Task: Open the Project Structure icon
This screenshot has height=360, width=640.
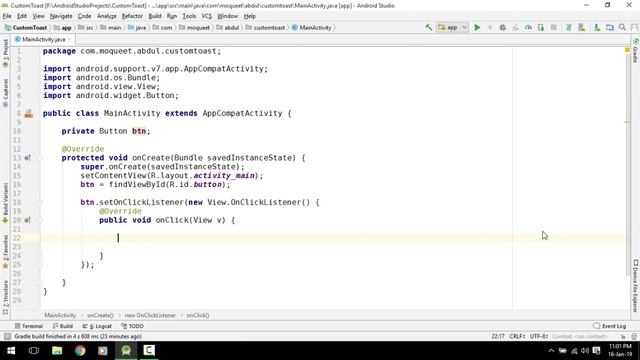Action: tap(610, 27)
